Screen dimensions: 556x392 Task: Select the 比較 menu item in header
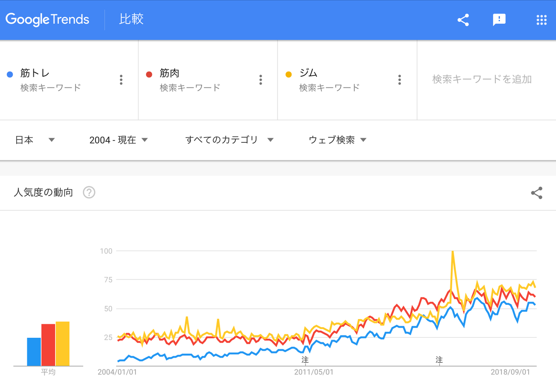tap(132, 19)
